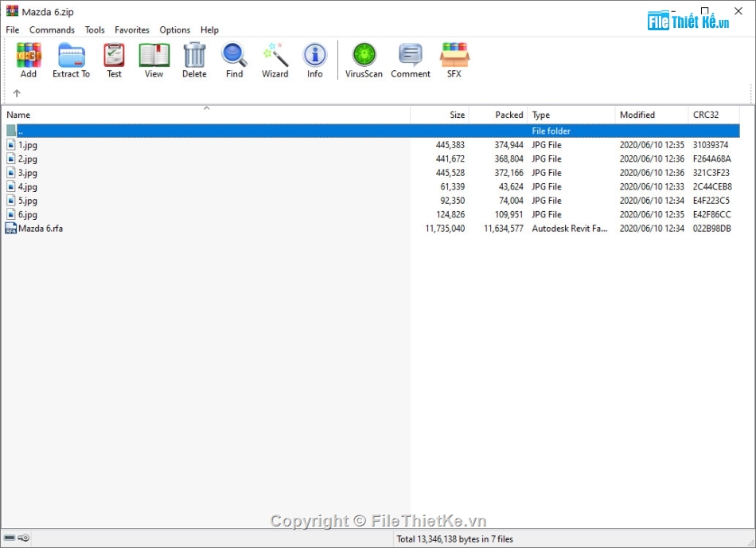Click the key password icon in status bar
The image size is (756, 548).
(x=24, y=538)
